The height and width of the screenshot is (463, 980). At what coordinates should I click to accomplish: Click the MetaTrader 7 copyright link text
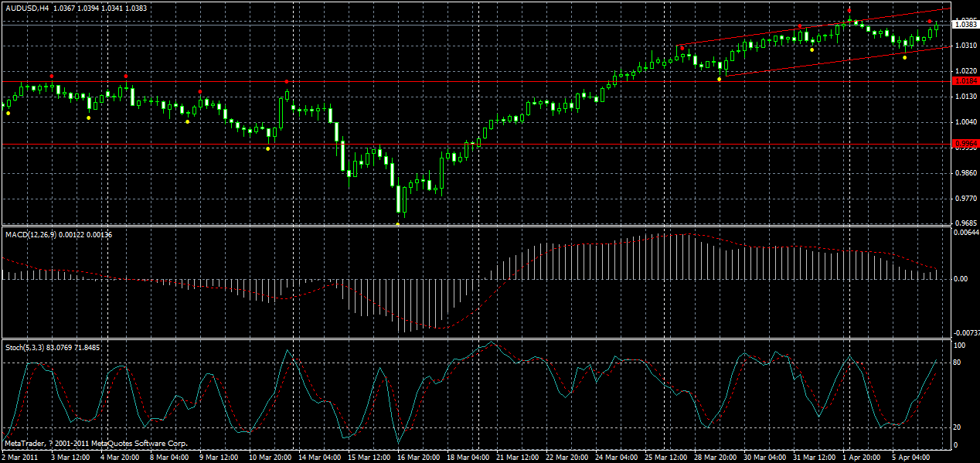(x=93, y=444)
